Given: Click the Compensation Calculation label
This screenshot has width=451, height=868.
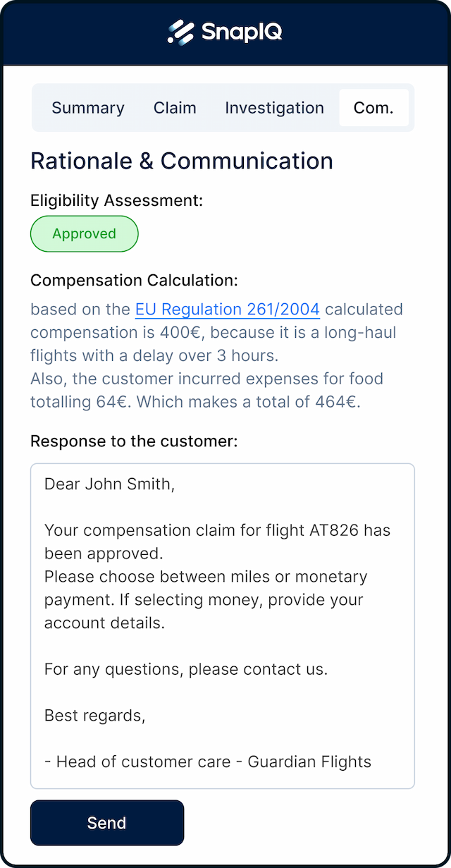Looking at the screenshot, I should [x=134, y=281].
